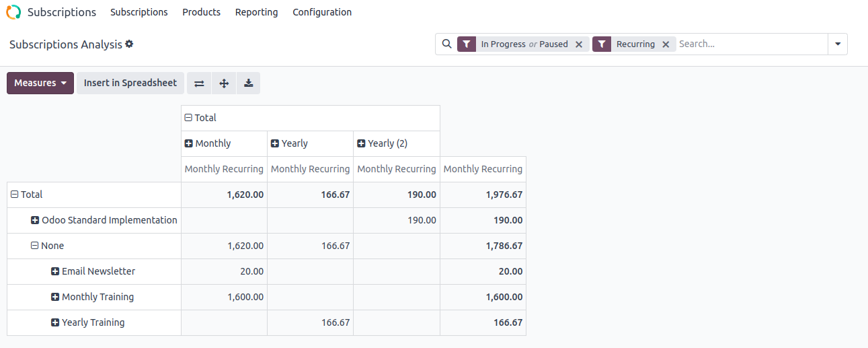The width and height of the screenshot is (868, 348).
Task: Remove the In Progress or Paused filter
Action: point(579,44)
